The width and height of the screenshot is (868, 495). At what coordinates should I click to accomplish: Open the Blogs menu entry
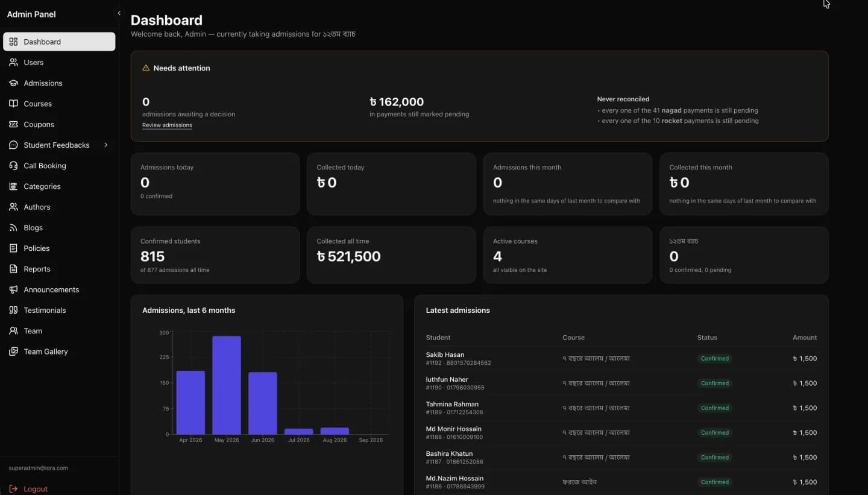59,228
